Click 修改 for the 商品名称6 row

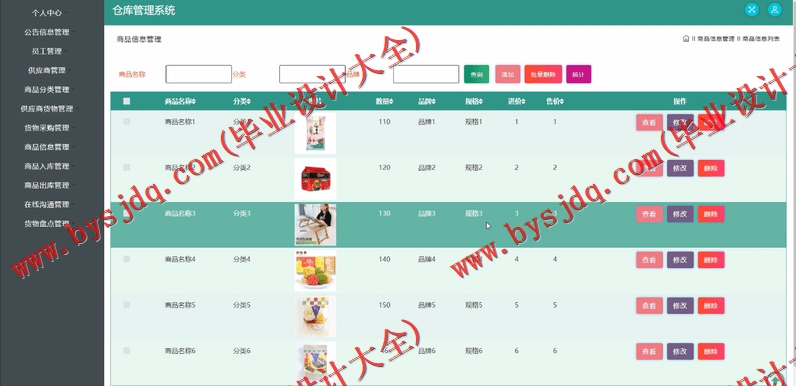[x=680, y=351]
